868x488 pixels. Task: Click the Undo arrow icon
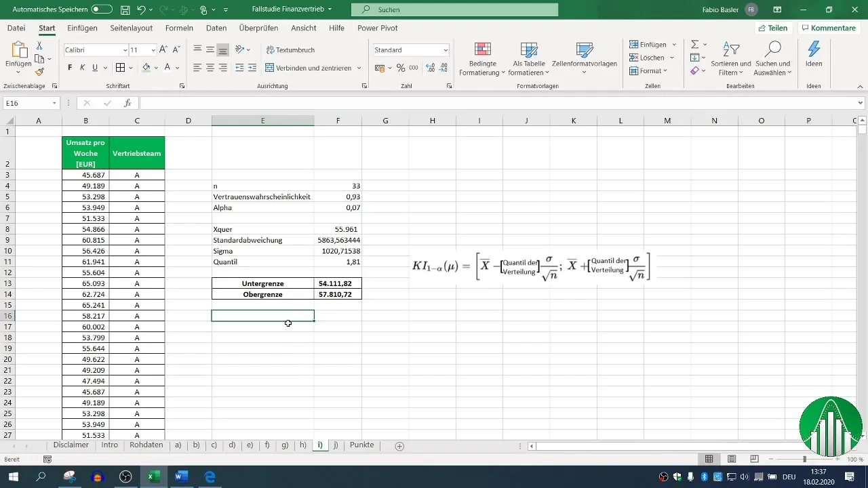click(142, 9)
